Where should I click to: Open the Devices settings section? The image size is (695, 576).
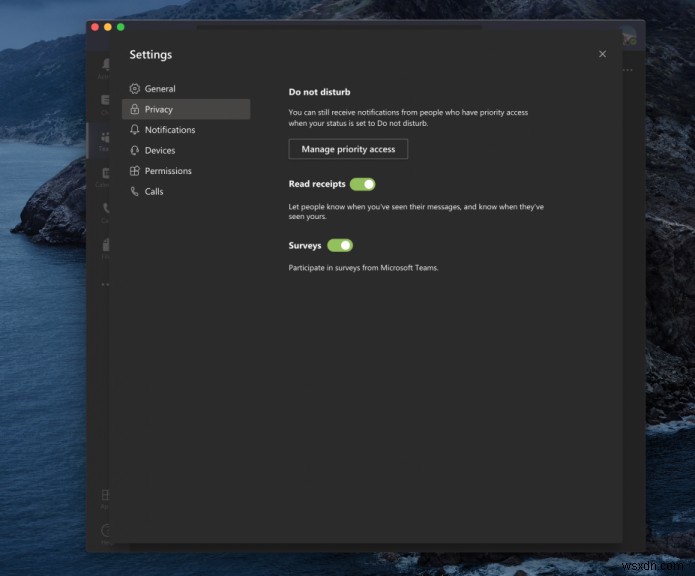(186, 150)
